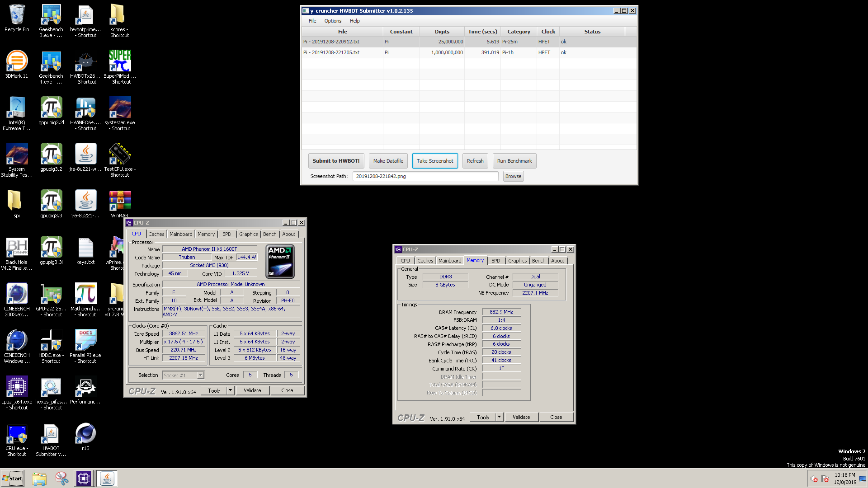
Task: Sort by Time (secs) column header
Action: point(482,32)
